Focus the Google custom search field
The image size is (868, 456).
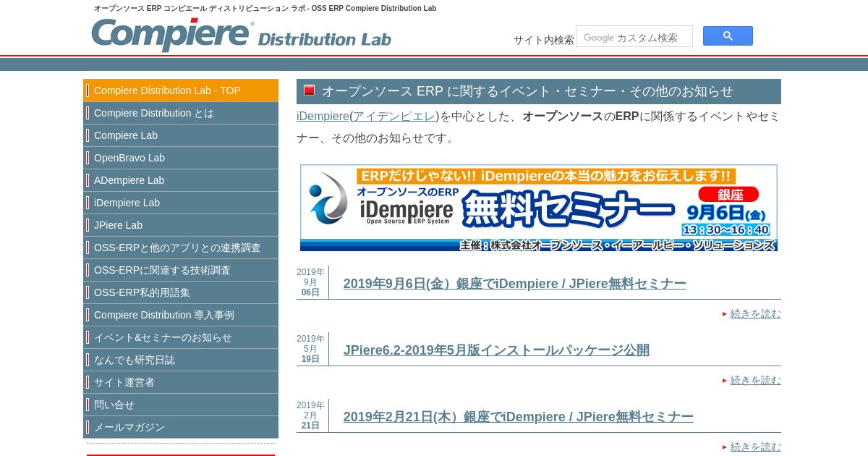click(634, 37)
